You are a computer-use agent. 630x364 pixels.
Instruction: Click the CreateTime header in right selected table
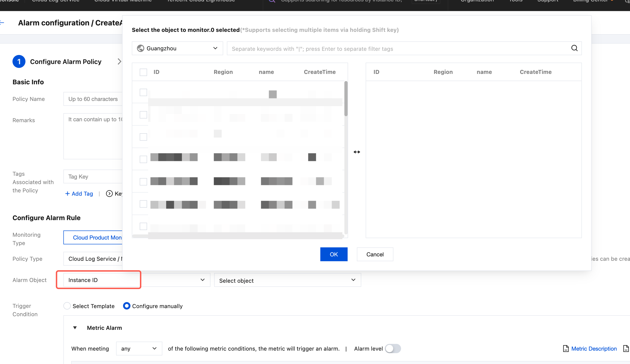[535, 72]
